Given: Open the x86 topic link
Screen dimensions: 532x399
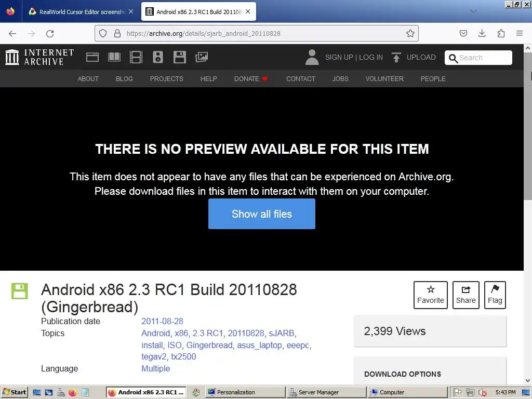Looking at the screenshot, I should (181, 333).
